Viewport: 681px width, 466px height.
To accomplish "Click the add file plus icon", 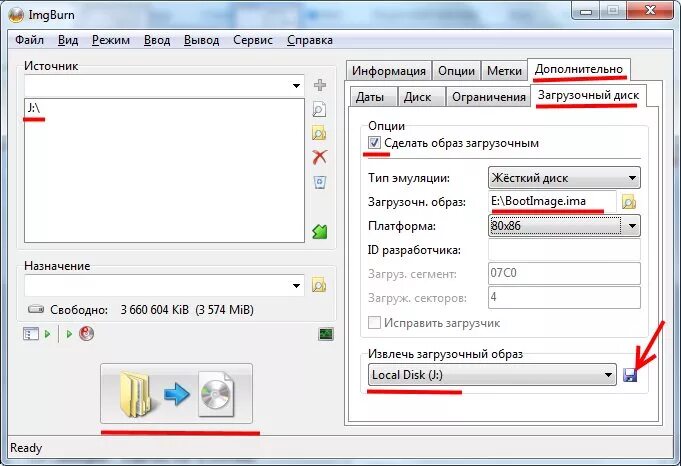I will click(320, 85).
